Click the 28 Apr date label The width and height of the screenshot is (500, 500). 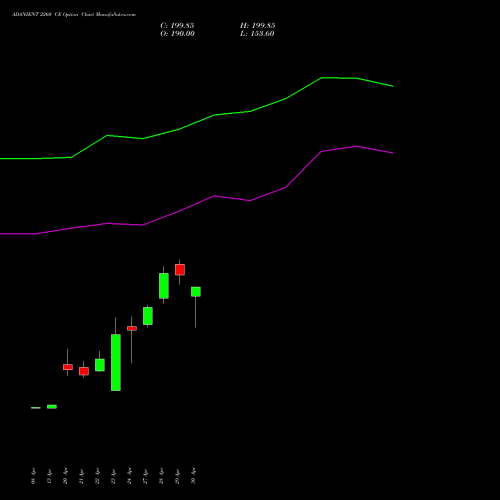161,476
